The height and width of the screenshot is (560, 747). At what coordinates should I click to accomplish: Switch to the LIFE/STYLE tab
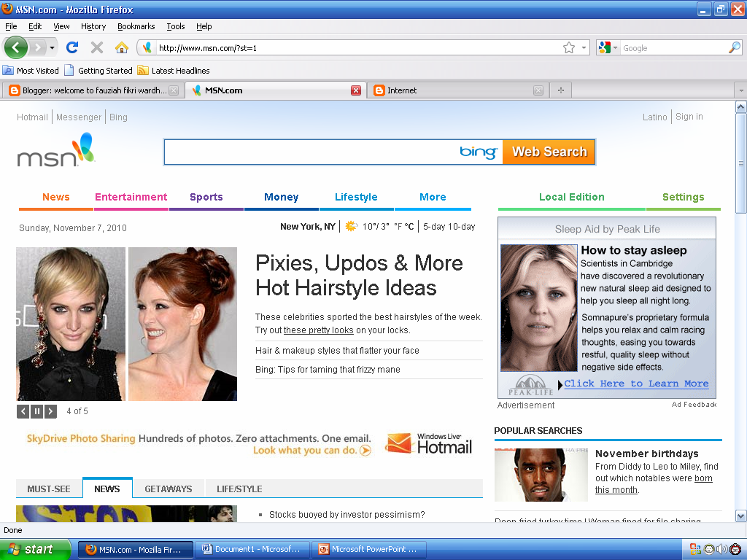point(239,489)
